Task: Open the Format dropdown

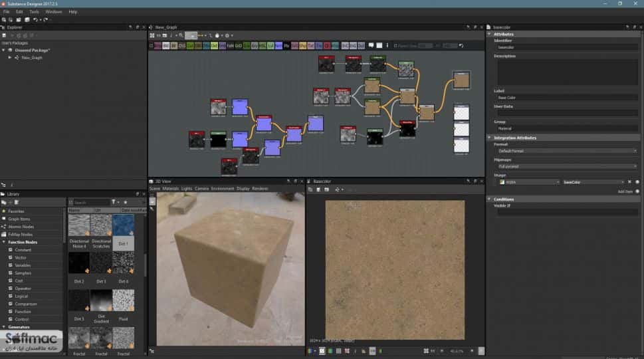Action: click(x=567, y=151)
